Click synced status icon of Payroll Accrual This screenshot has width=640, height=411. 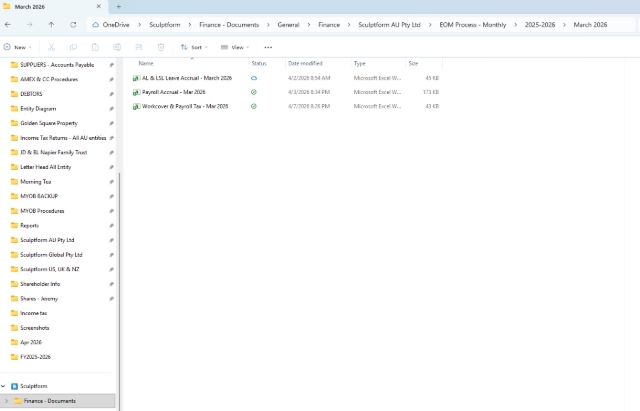tap(254, 92)
